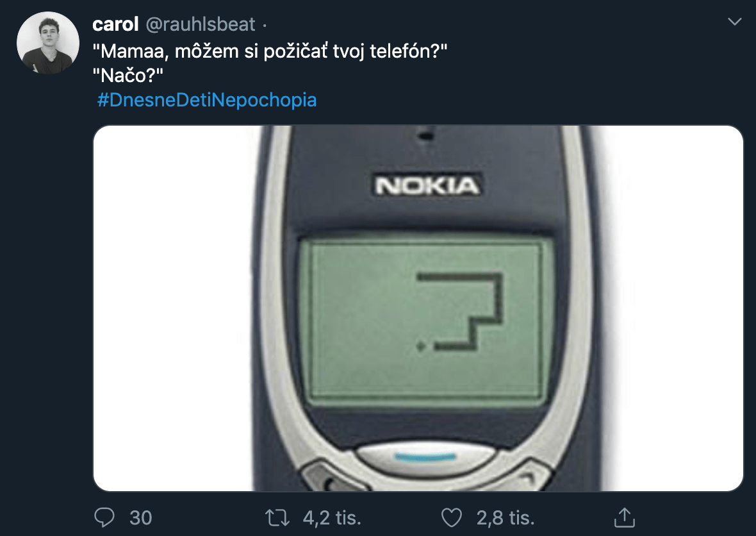Click the phone's earpiece hole in the photo
The height and width of the screenshot is (536, 756).
pos(423,135)
